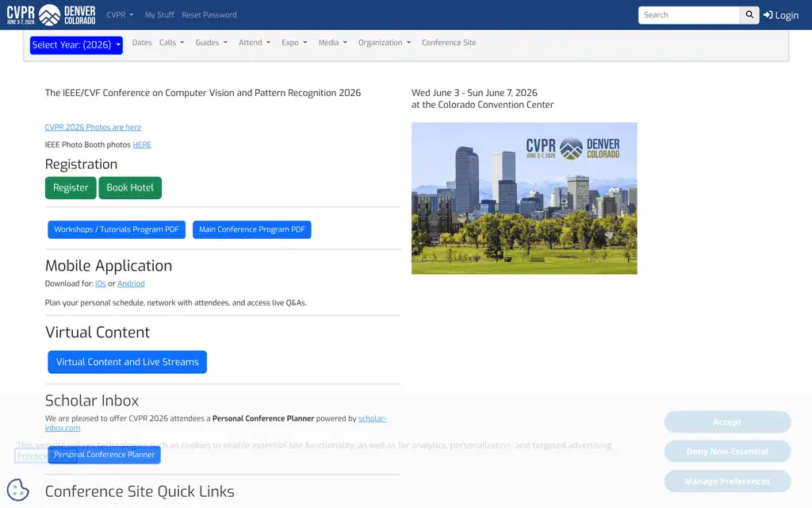Click 'Wed June 3 - Sun June 7, 2026' text
The width and height of the screenshot is (812, 508).
click(x=474, y=93)
